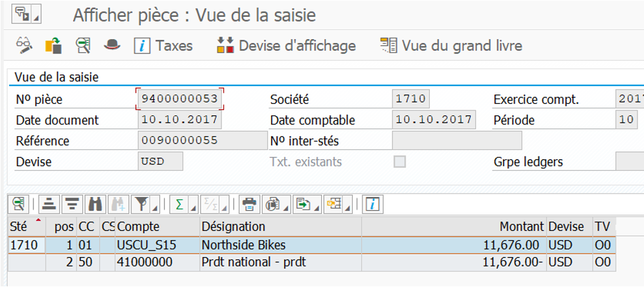Expand the filter dropdown arrow
644x287 pixels.
click(153, 208)
